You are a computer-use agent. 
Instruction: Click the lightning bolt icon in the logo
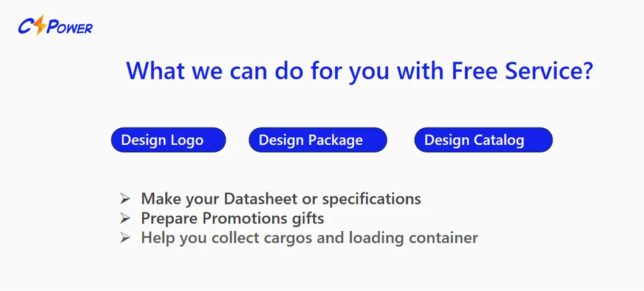pos(40,26)
